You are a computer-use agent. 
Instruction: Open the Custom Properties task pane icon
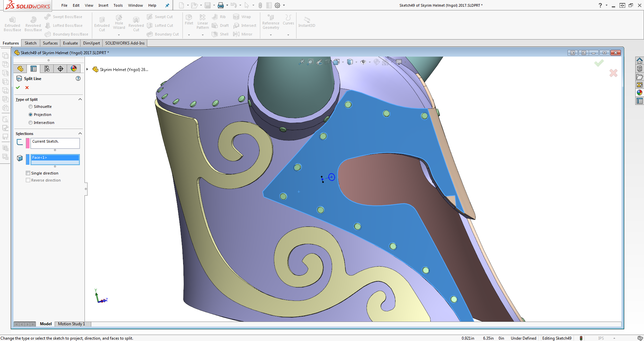click(x=640, y=101)
